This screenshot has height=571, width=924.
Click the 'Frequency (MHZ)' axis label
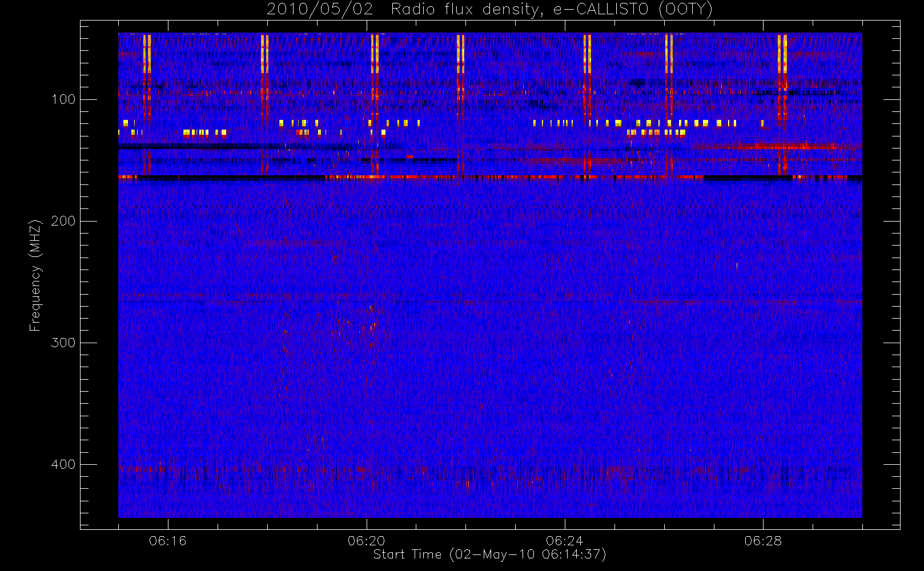[x=35, y=275]
